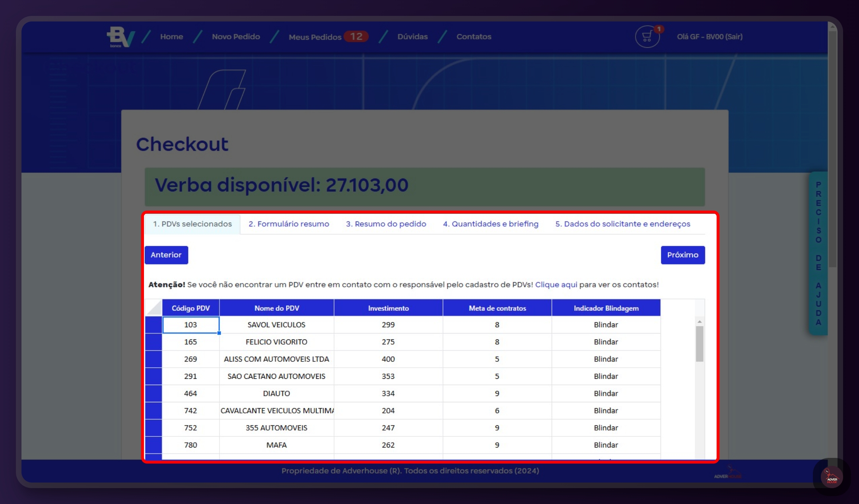Click the Próximo button

pyautogui.click(x=683, y=255)
